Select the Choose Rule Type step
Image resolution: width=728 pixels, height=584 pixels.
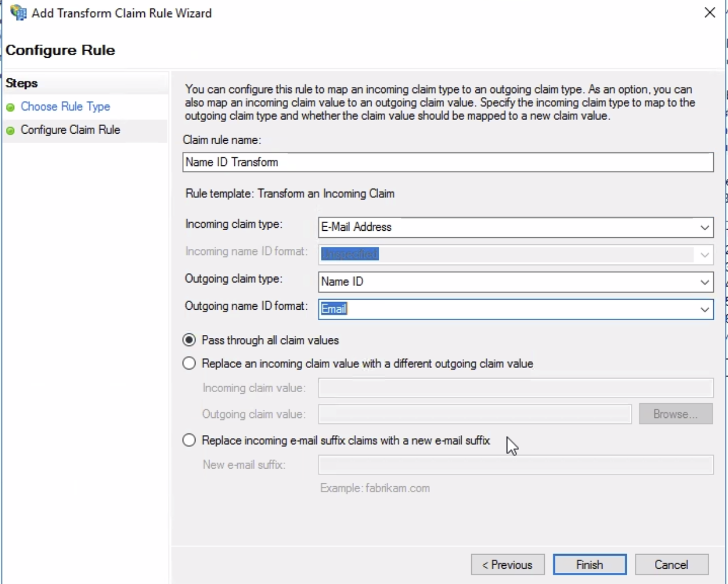coord(65,107)
